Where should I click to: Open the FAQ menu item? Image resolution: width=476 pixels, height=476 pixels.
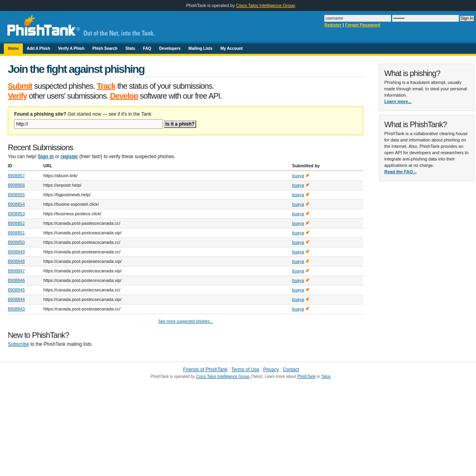pos(147,49)
